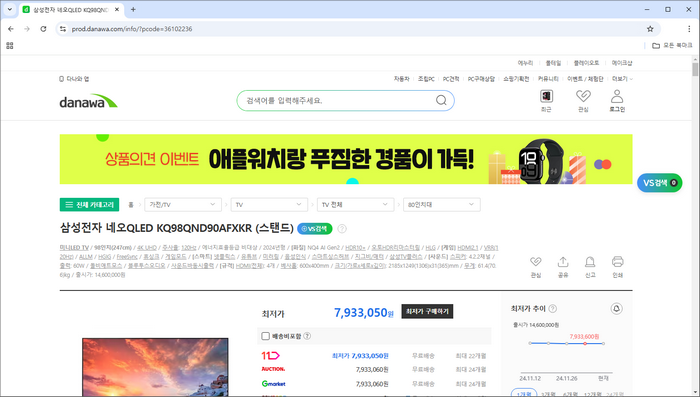Click the TV product image
The height and width of the screenshot is (397, 700).
coord(155,367)
